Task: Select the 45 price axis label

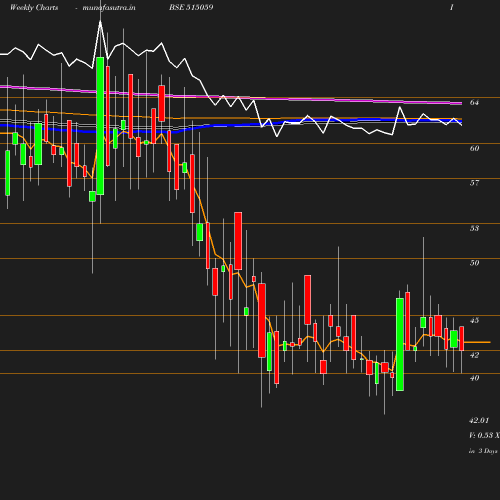Action: click(x=474, y=320)
